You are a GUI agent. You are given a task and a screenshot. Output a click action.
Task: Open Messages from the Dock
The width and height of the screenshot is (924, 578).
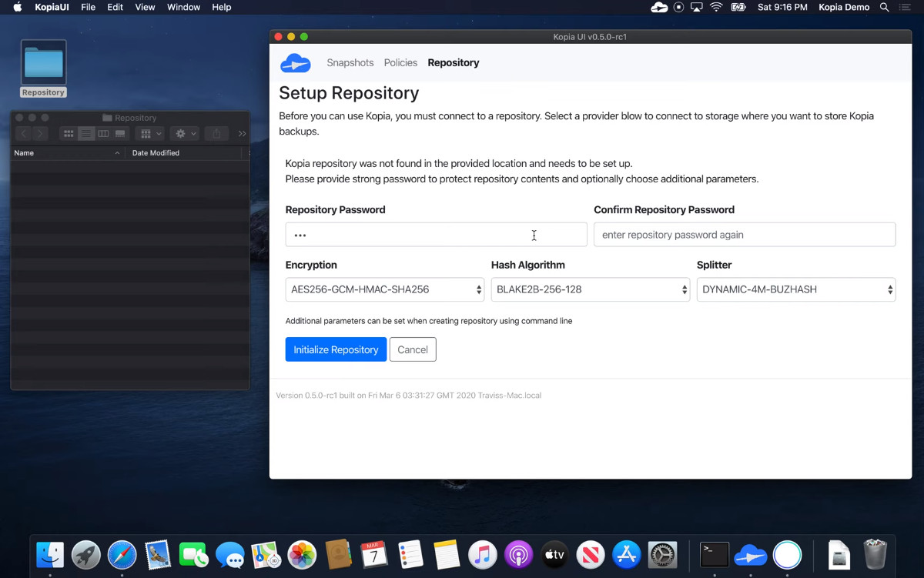pos(230,554)
